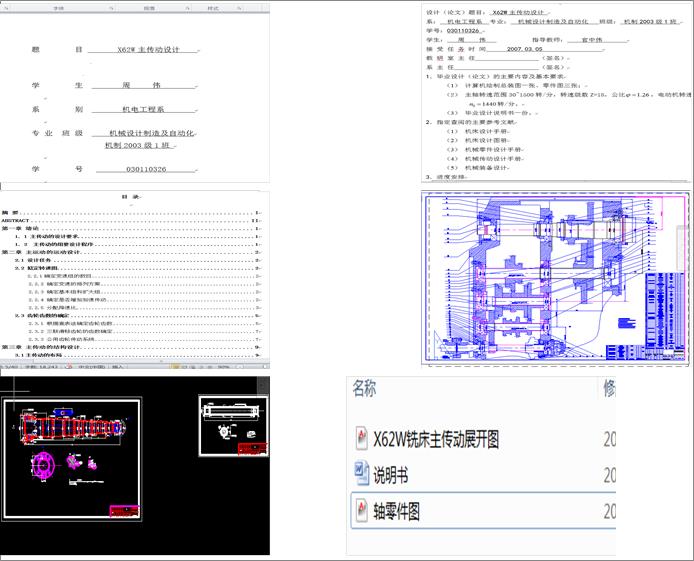Click the title block table of the blue assembly drawing
The image size is (694, 561).
[644, 352]
